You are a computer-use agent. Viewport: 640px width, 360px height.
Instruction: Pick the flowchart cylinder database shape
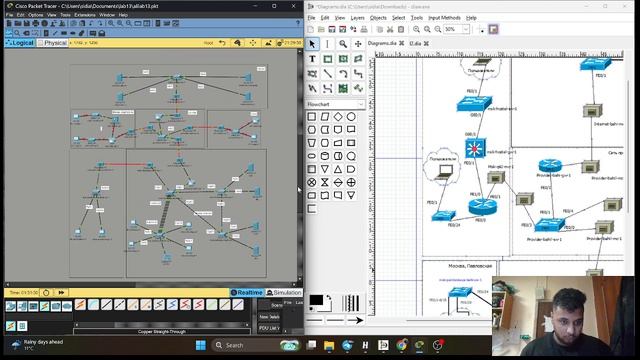click(325, 156)
